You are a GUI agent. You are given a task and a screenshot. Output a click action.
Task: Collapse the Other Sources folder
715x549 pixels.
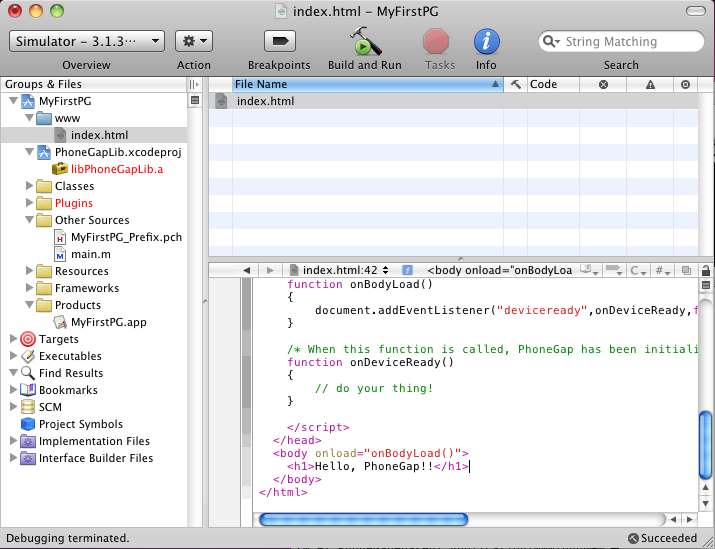pyautogui.click(x=30, y=220)
